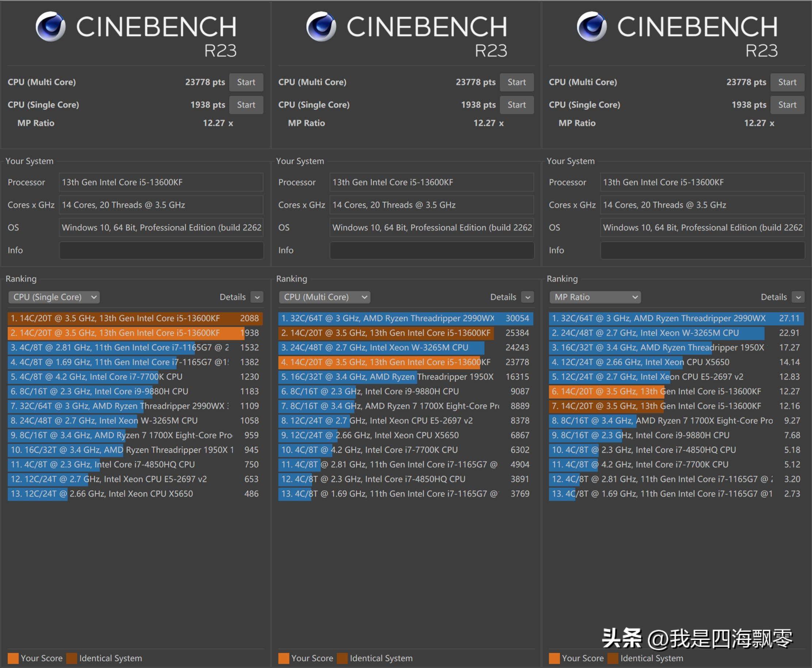Screen dimensions: 812x668
Task: Start CPU Single Core test in middle panel
Action: pyautogui.click(x=516, y=105)
